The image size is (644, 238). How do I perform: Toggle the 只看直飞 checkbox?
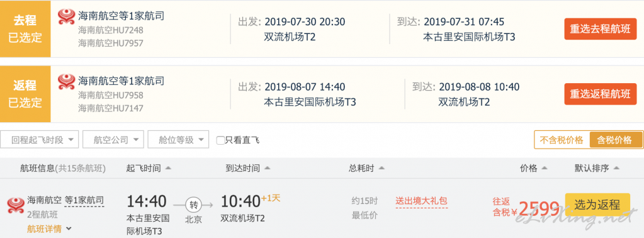click(220, 140)
